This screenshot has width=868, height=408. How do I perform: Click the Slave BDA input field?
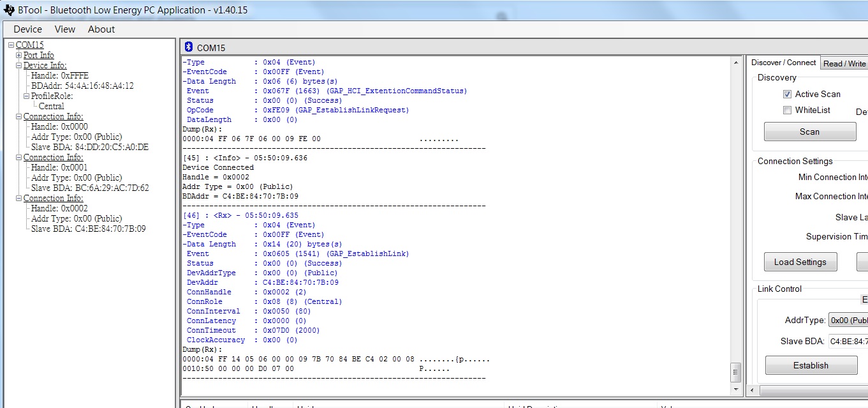click(x=848, y=341)
